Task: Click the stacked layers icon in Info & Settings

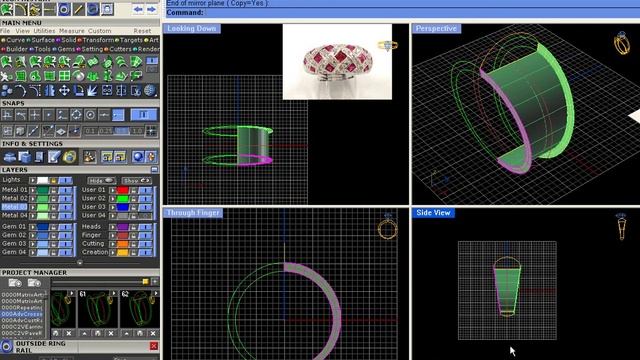Action: click(9, 157)
